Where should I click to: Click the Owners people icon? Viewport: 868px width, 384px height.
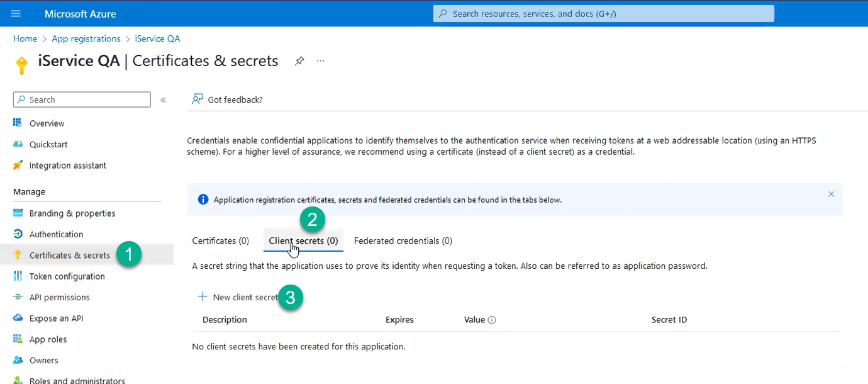[x=18, y=361]
